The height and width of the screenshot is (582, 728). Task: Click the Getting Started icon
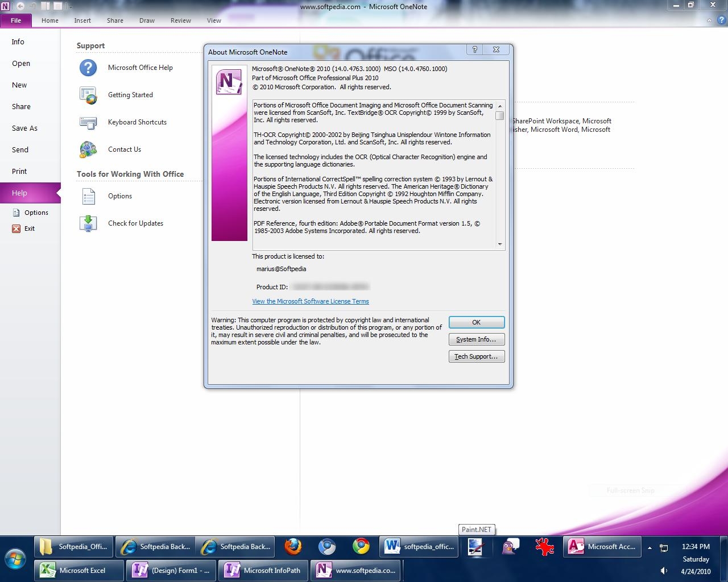pyautogui.click(x=88, y=95)
